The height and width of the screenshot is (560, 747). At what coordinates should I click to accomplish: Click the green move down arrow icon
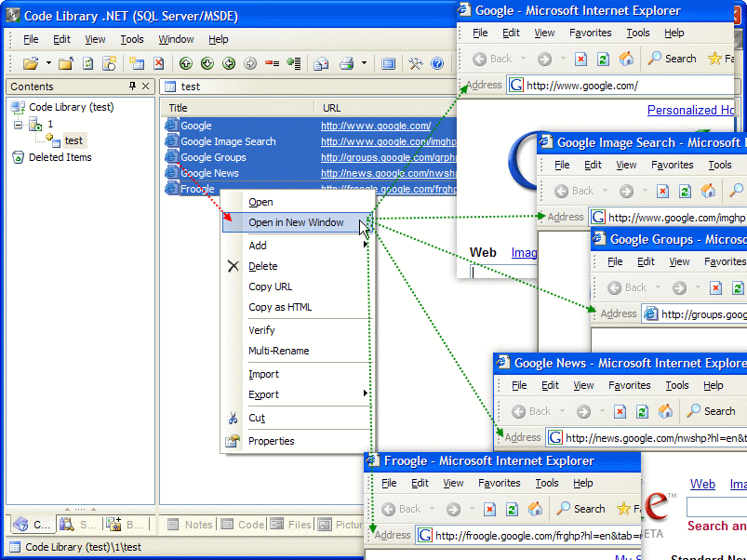coord(207,63)
